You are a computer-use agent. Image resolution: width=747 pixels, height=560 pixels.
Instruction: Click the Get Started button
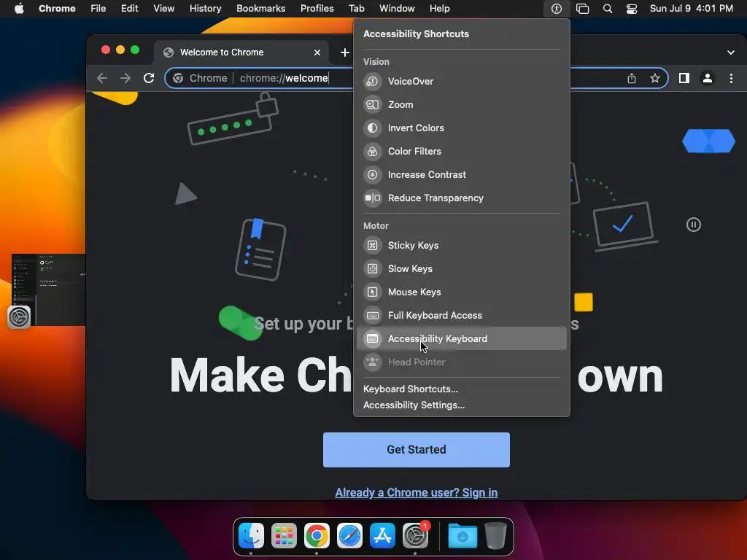417,449
